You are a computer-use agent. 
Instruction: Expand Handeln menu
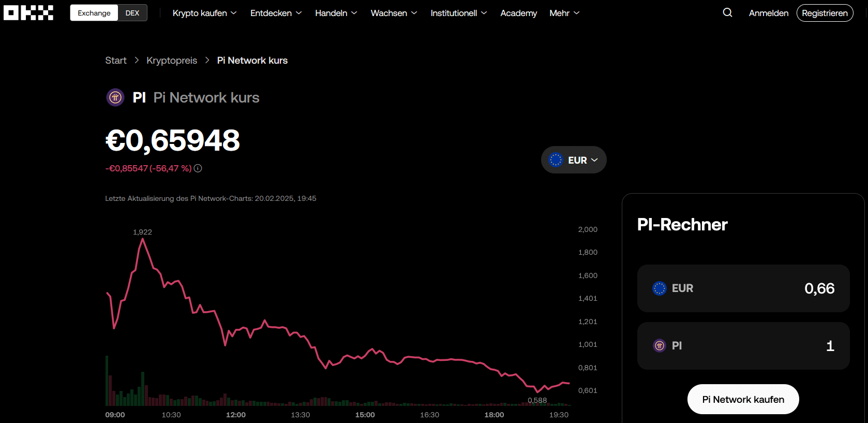tap(336, 13)
